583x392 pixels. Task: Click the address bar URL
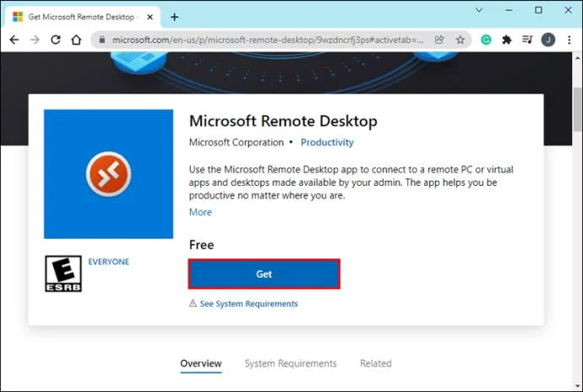pyautogui.click(x=268, y=40)
